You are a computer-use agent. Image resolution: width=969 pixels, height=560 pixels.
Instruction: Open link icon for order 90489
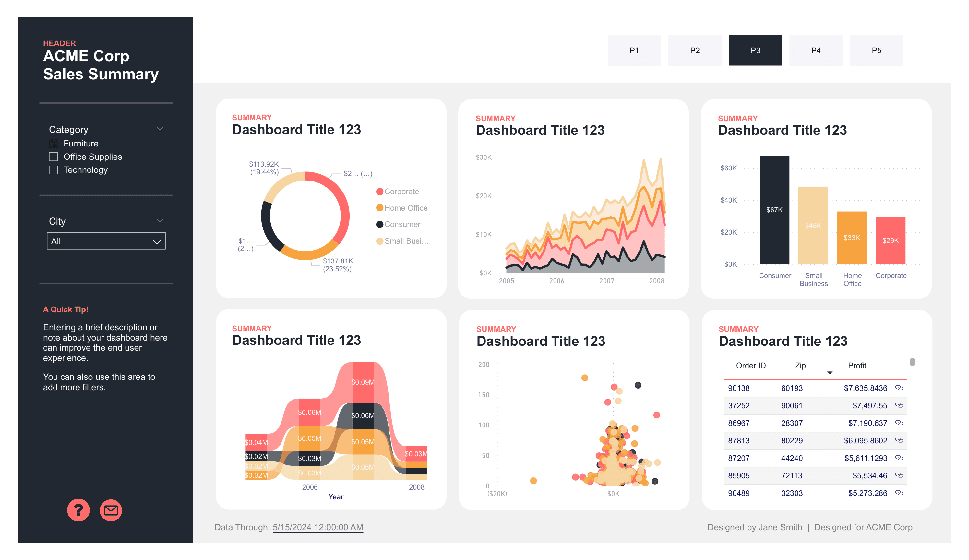(899, 492)
